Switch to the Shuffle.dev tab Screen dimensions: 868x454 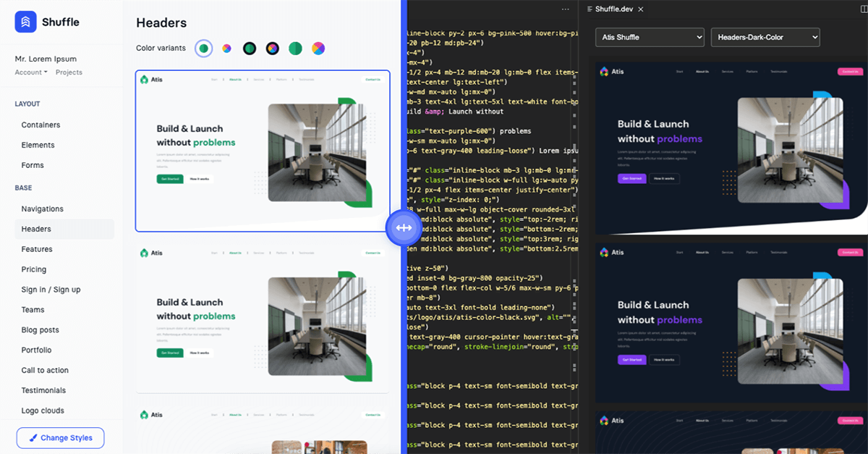click(x=613, y=9)
